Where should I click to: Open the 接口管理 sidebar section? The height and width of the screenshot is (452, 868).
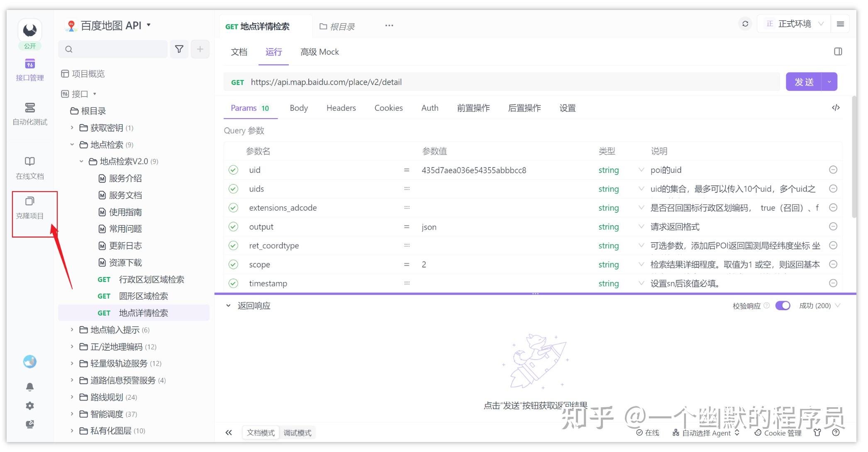(29, 70)
